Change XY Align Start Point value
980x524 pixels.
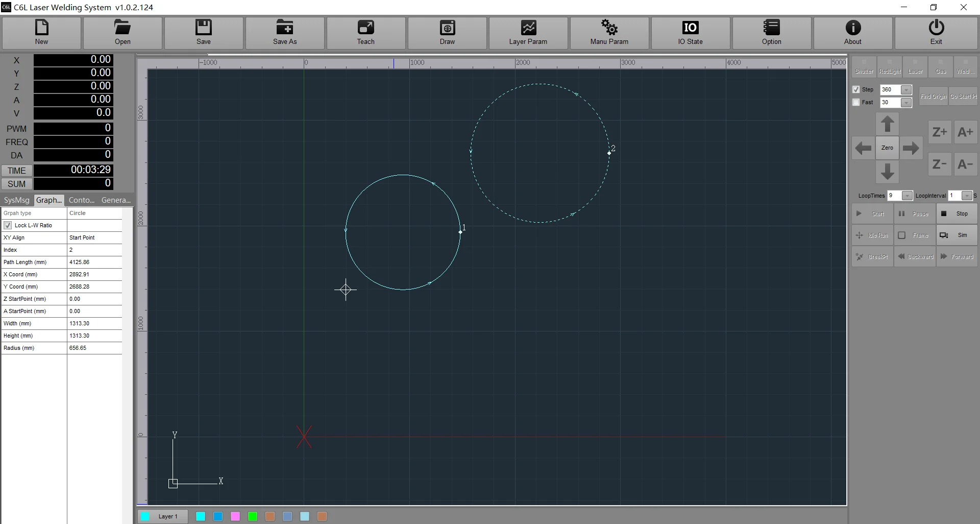click(x=94, y=237)
